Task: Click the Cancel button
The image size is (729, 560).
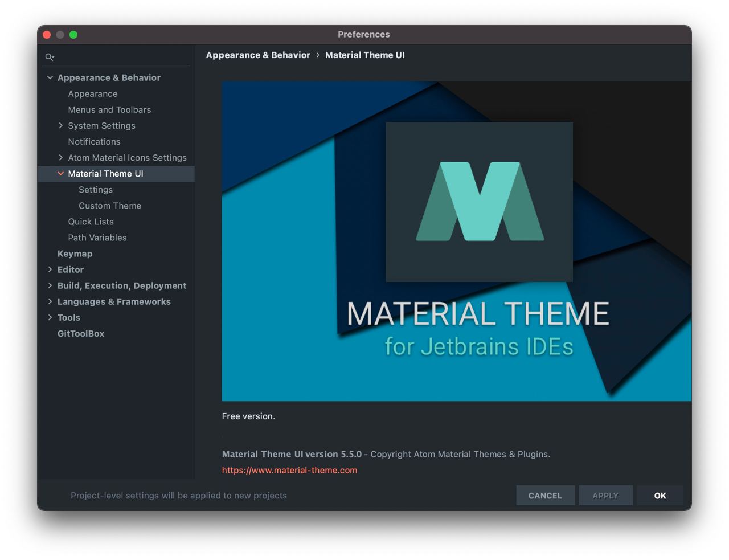Action: pyautogui.click(x=545, y=495)
